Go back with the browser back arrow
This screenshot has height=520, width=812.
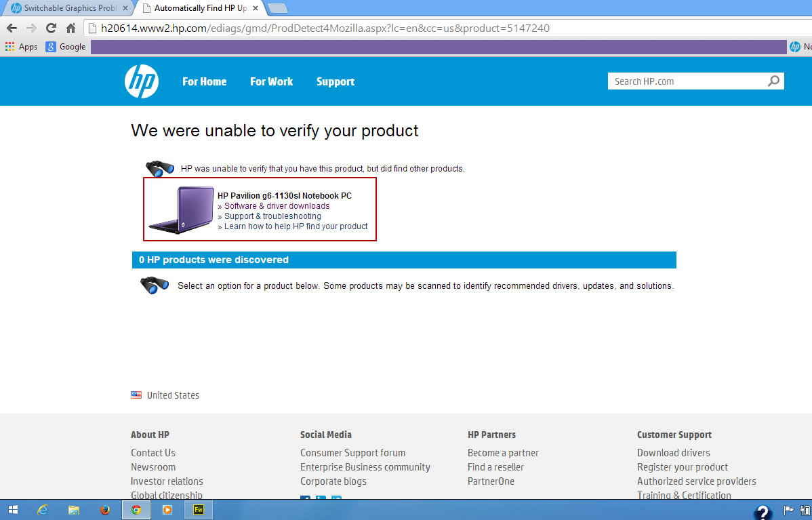[x=12, y=28]
